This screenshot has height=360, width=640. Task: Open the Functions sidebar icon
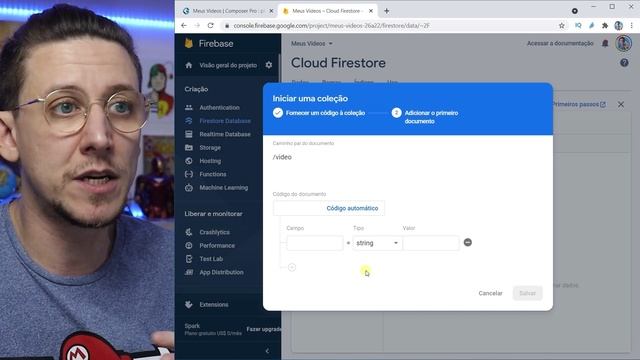pos(189,174)
